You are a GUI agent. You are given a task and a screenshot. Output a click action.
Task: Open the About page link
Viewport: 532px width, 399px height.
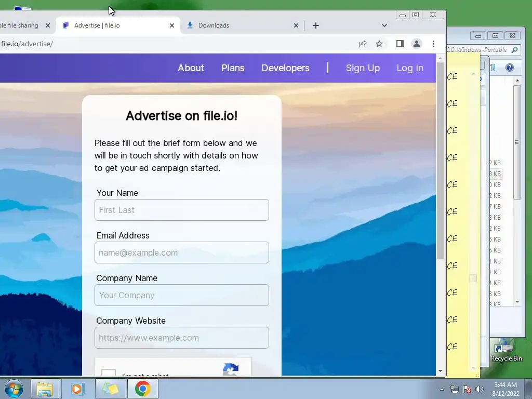click(x=191, y=68)
